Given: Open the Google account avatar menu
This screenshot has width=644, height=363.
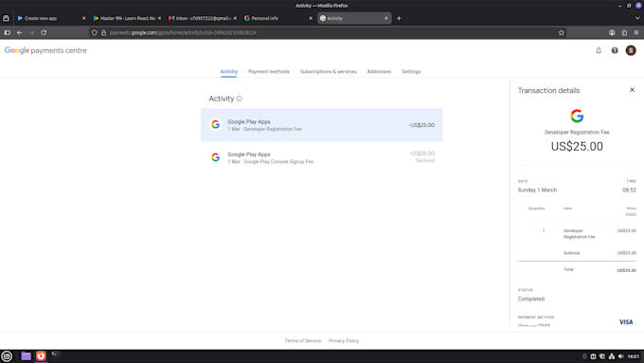Looking at the screenshot, I should (x=631, y=50).
